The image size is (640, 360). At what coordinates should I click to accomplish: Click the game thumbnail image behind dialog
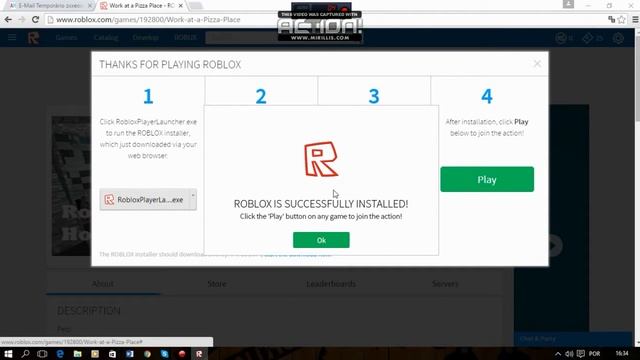coord(71,186)
